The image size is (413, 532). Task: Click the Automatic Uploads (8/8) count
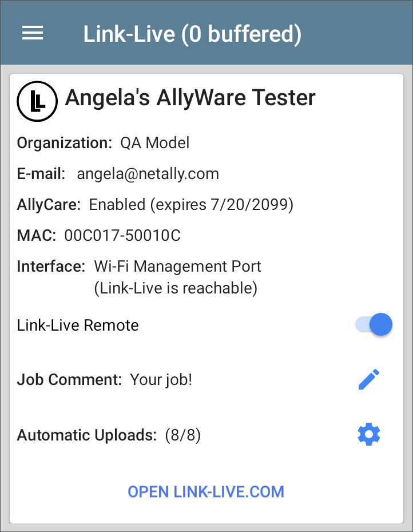pos(182,435)
